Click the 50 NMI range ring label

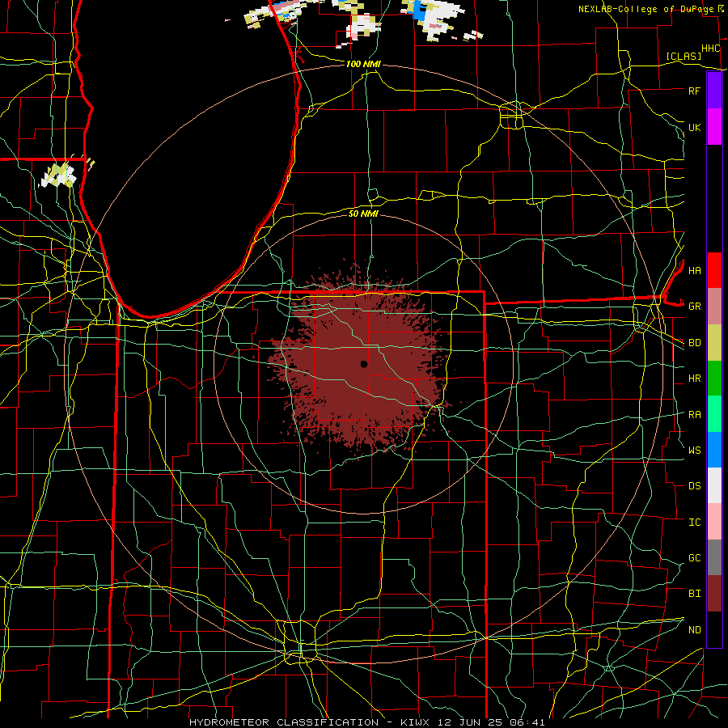(363, 214)
